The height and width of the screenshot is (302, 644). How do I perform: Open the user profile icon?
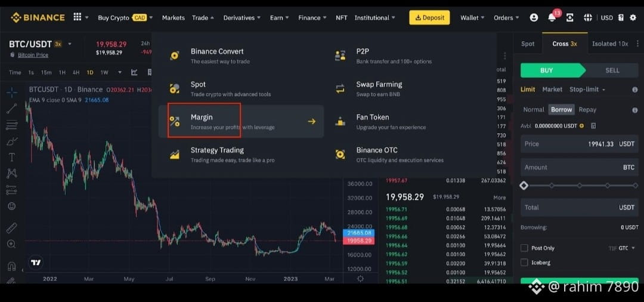(x=534, y=18)
